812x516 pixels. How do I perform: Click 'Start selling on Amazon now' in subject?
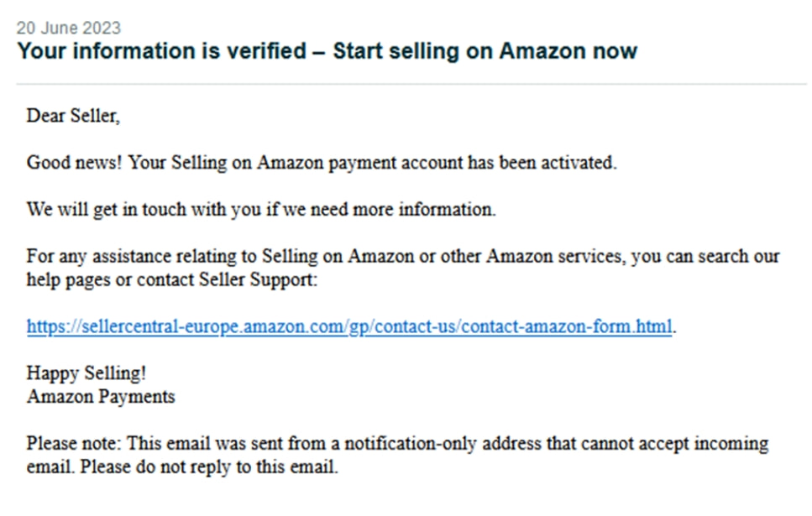[x=485, y=51]
